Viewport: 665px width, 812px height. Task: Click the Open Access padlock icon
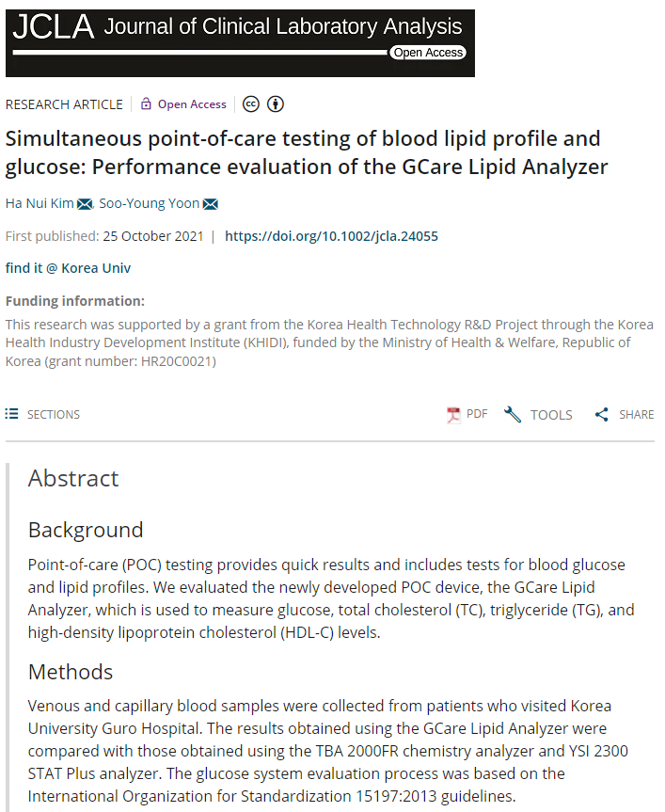point(146,104)
